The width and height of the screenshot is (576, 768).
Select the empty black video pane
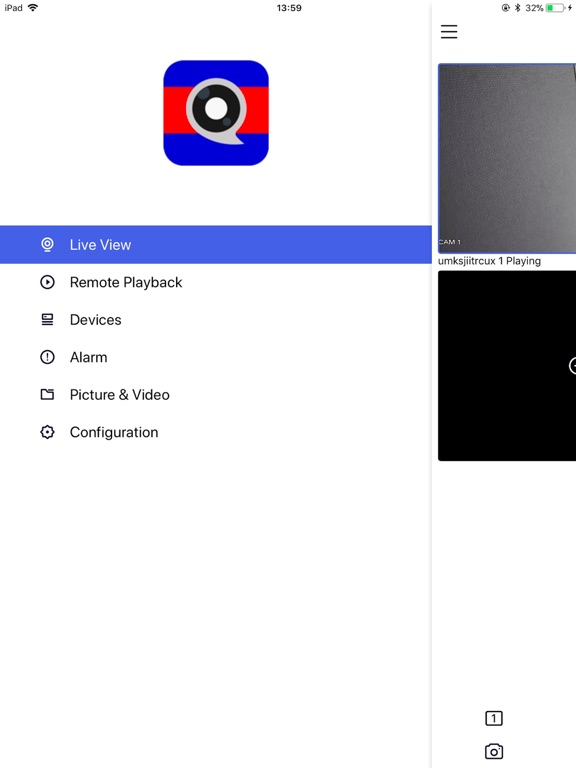click(x=507, y=365)
